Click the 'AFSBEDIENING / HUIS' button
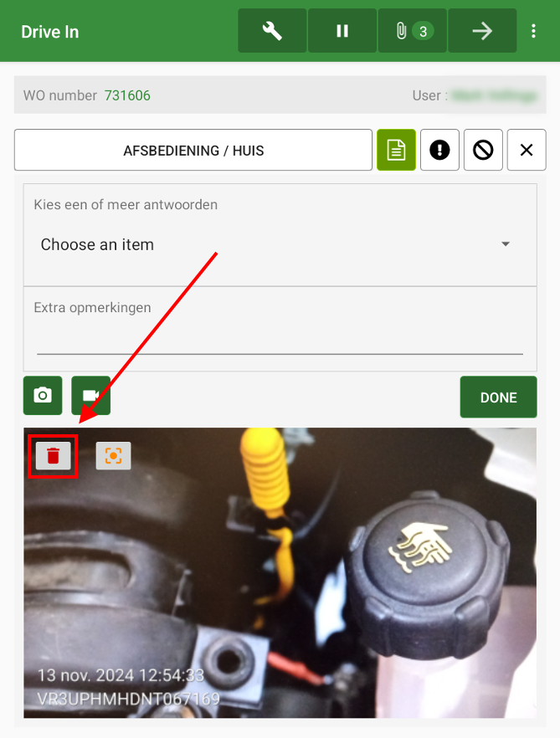The image size is (560, 738). tap(193, 151)
